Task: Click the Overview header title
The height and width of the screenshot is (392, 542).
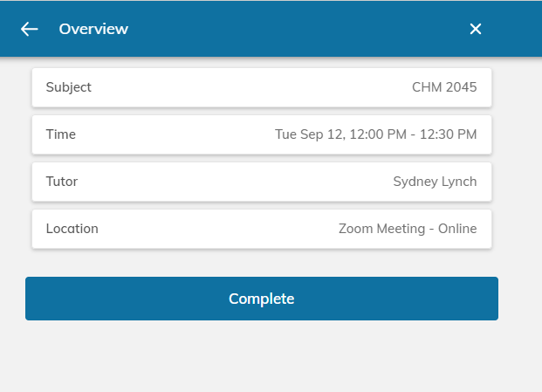Action: 93,29
